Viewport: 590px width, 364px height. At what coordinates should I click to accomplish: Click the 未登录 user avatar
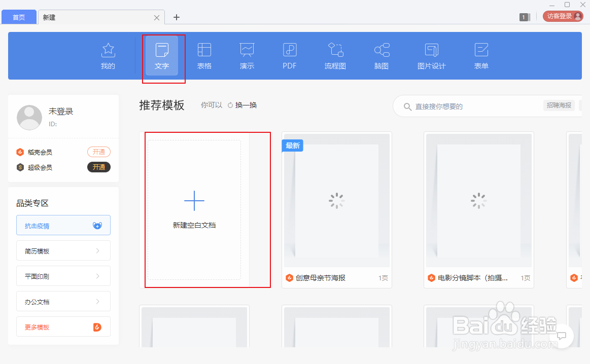coord(29,117)
